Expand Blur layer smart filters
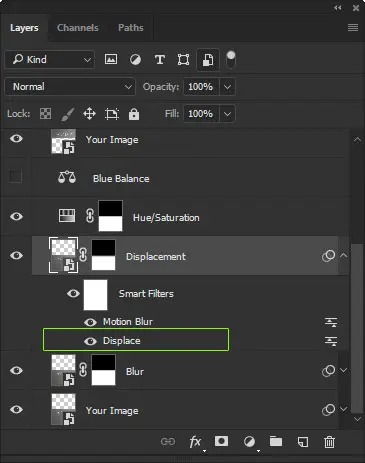 coord(344,370)
